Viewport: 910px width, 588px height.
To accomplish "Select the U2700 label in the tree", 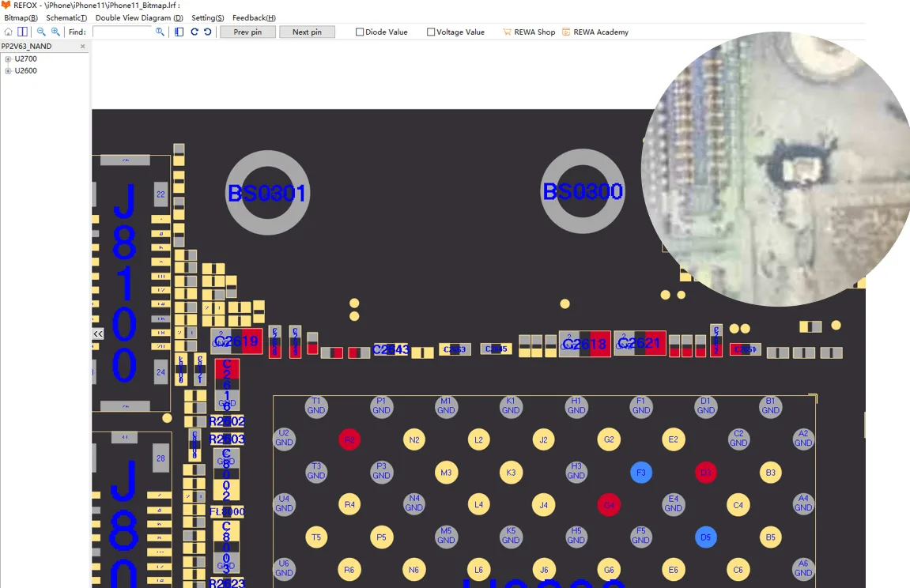I will coord(25,59).
